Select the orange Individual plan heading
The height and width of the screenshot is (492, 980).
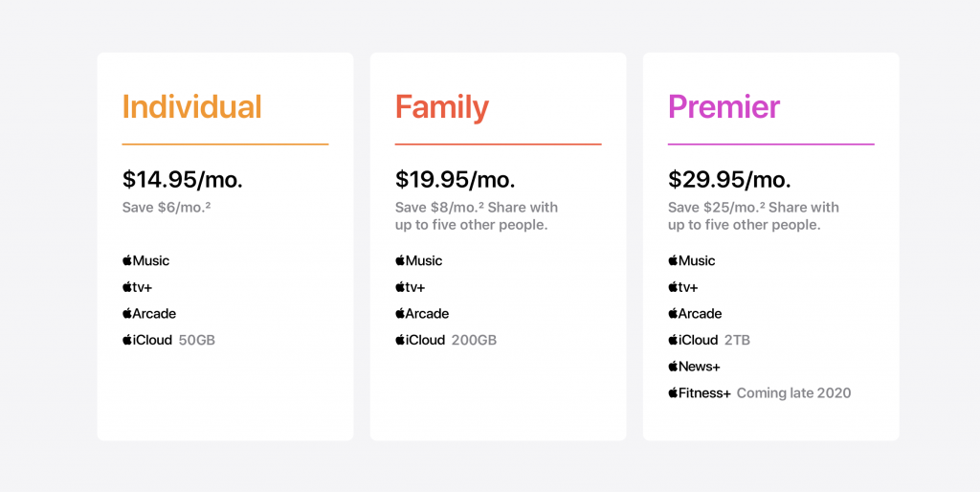tap(191, 107)
